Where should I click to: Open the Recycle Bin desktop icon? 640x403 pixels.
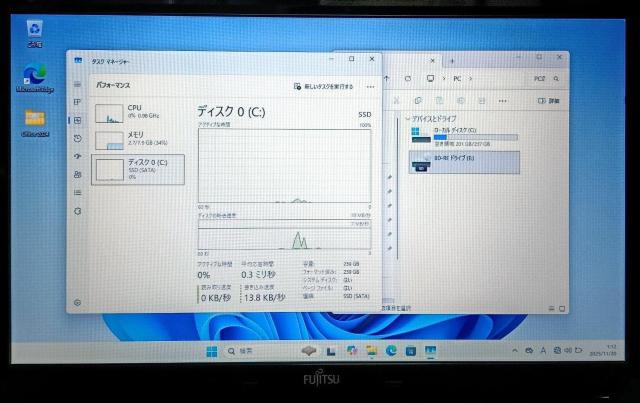[x=35, y=33]
